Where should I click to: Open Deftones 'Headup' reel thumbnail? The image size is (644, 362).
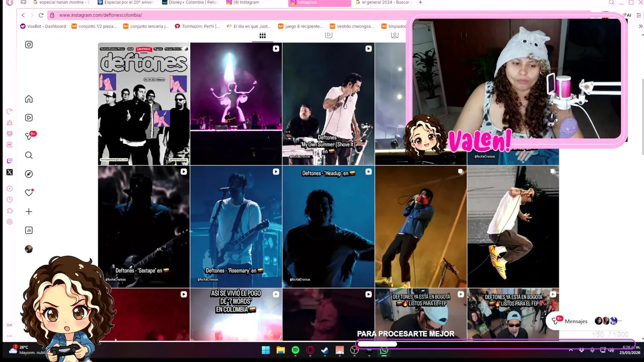(329, 227)
